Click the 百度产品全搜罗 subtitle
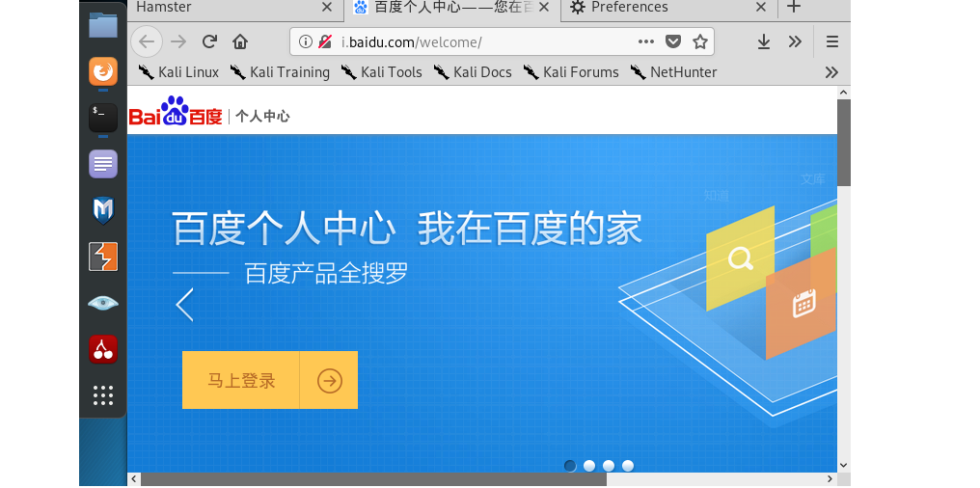 326,273
